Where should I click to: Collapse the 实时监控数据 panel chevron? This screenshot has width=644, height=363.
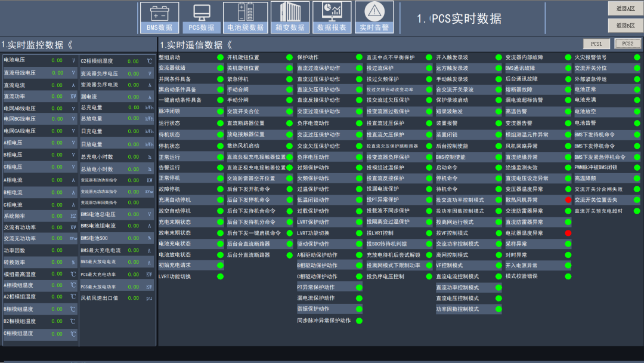(69, 45)
